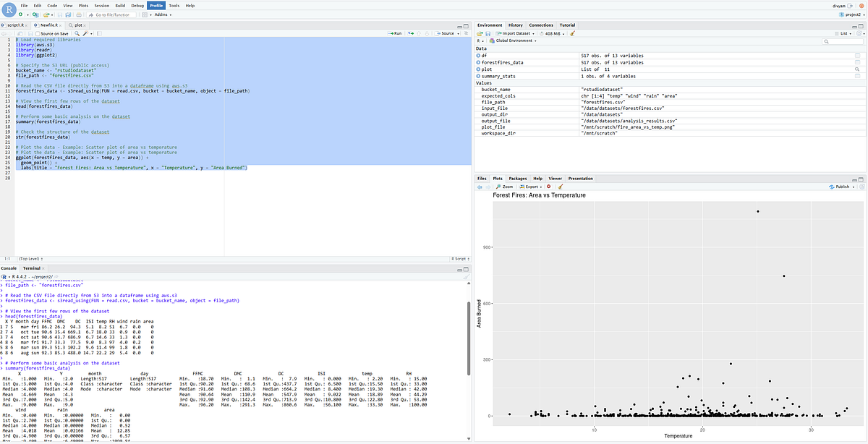The image size is (868, 444).
Task: Open the R language selector dropdown
Action: pos(480,40)
